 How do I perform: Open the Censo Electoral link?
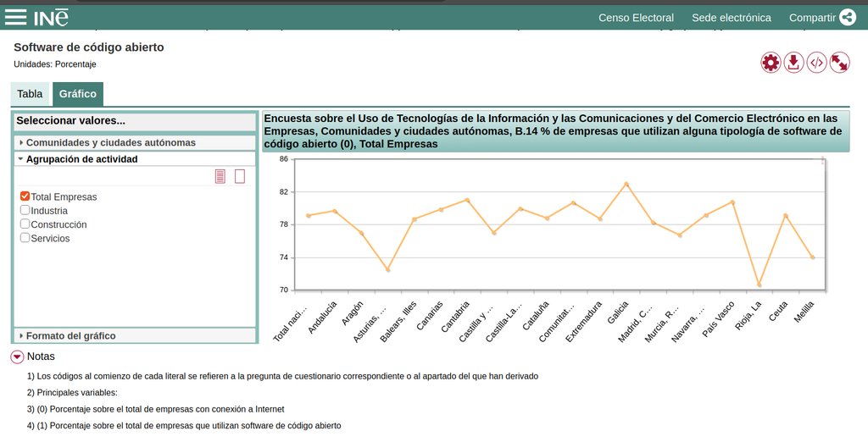[x=636, y=18]
